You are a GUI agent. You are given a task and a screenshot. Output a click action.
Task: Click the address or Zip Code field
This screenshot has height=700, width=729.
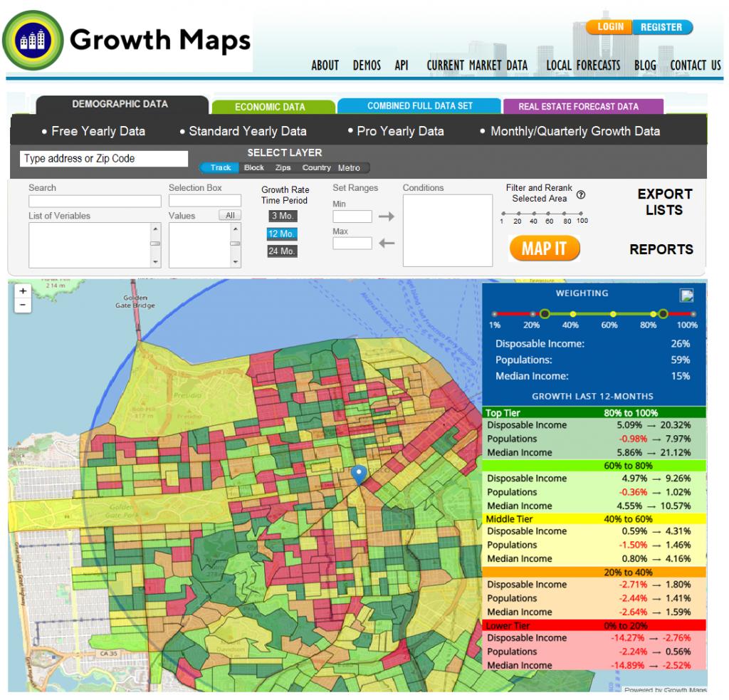(104, 159)
